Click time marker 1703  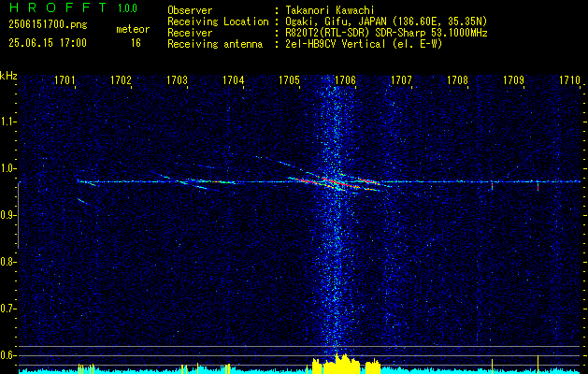177,79
